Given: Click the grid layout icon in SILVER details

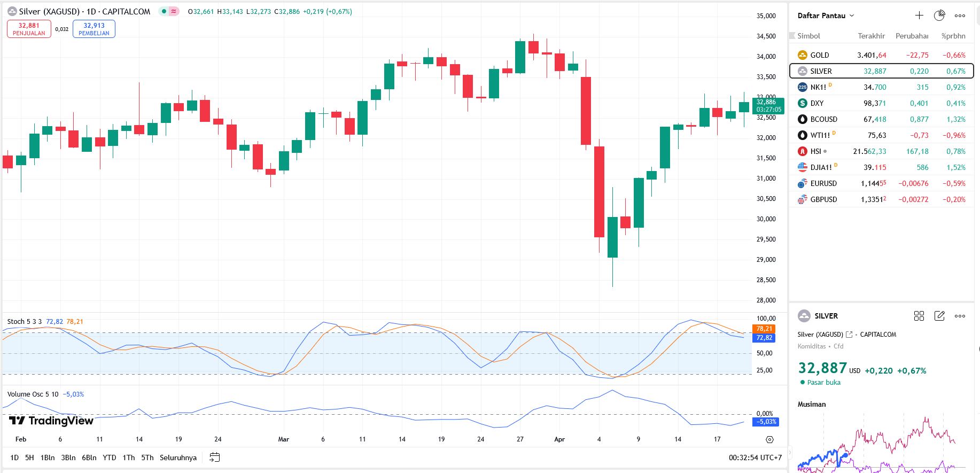Looking at the screenshot, I should 919,316.
